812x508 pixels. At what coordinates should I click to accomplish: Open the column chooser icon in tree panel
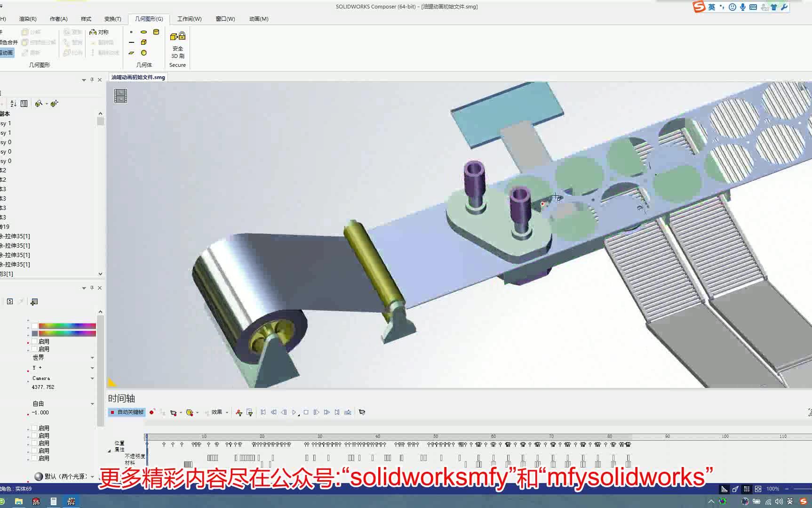(x=24, y=104)
